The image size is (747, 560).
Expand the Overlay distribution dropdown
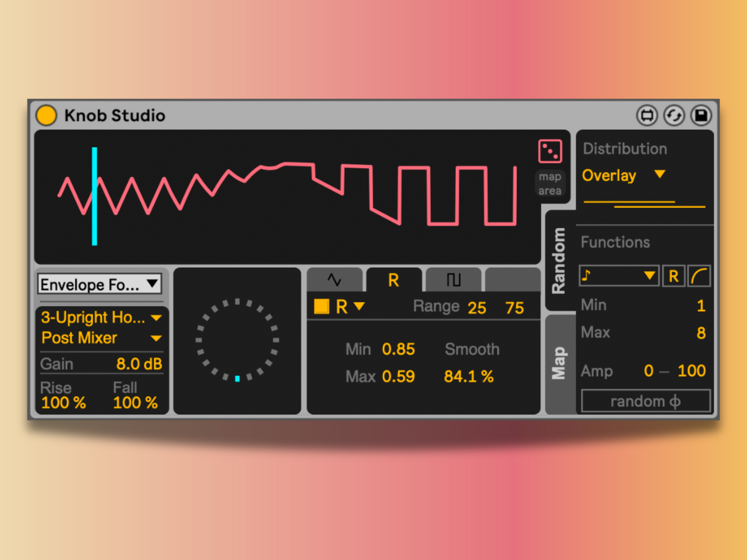click(624, 176)
